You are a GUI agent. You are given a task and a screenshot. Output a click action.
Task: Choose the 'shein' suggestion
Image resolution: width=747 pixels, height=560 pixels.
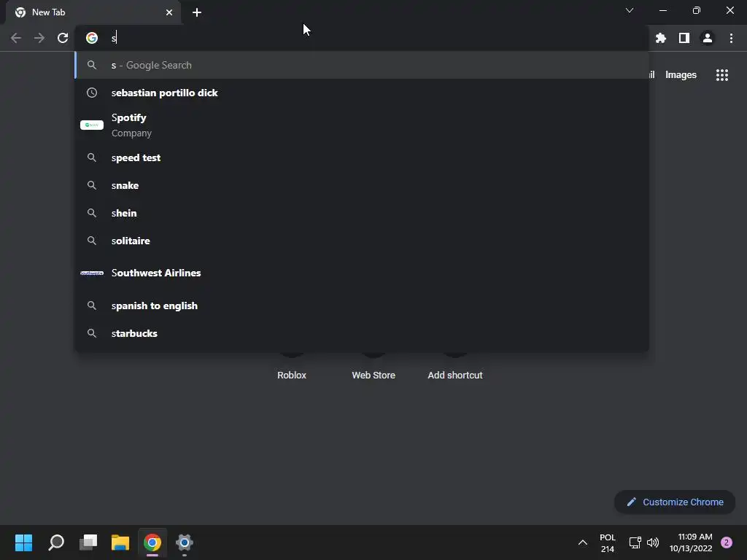[x=362, y=213]
